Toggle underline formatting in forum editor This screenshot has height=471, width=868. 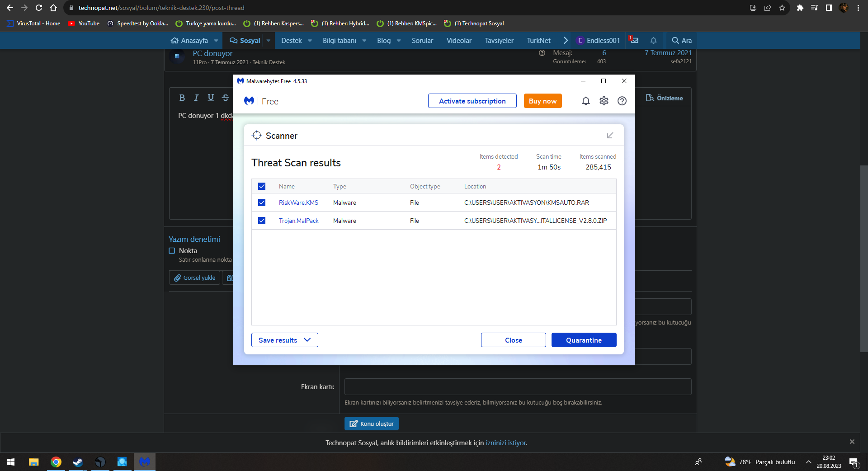click(x=211, y=98)
